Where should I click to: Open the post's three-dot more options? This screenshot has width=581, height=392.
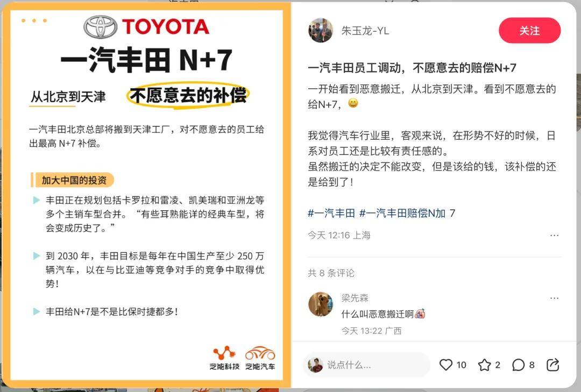click(554, 236)
